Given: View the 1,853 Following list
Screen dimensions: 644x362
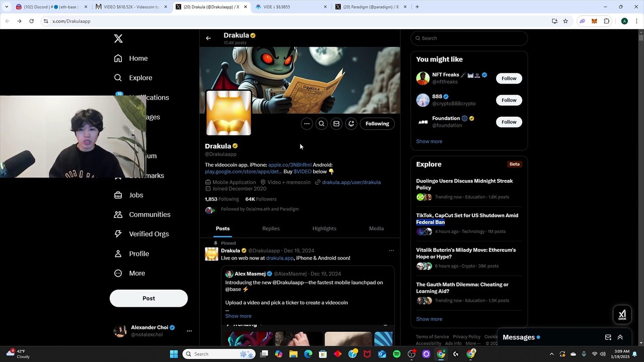Looking at the screenshot, I should click(222, 199).
